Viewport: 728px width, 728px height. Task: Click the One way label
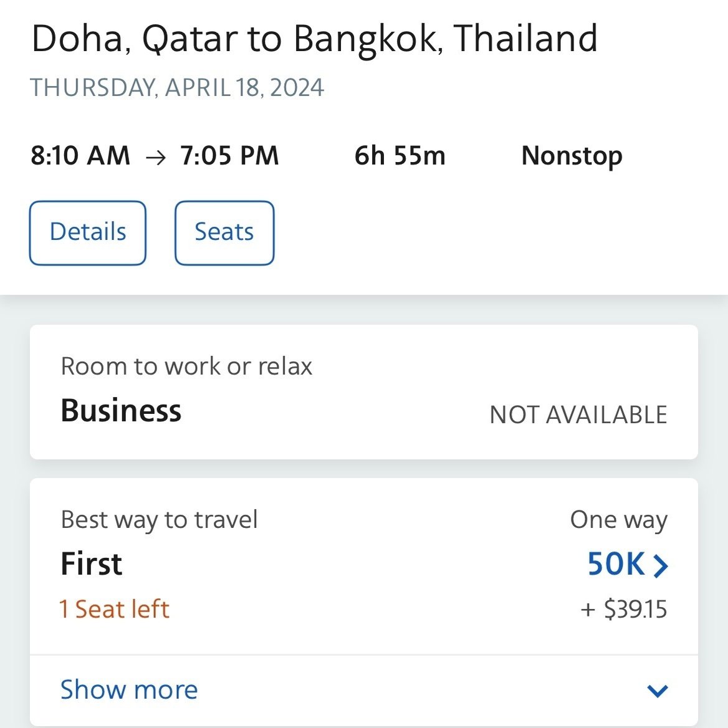pos(618,520)
